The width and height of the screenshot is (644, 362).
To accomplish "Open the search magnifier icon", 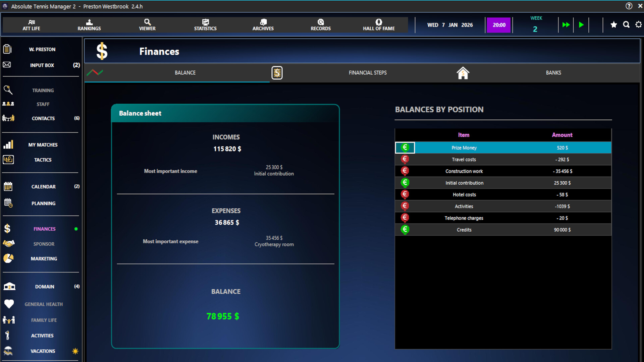I will (x=626, y=24).
